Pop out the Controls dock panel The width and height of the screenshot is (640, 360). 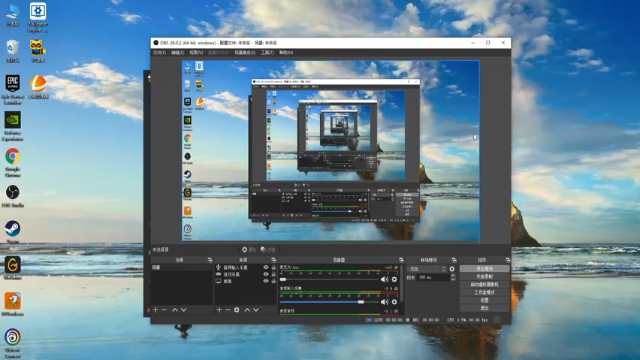(508, 260)
